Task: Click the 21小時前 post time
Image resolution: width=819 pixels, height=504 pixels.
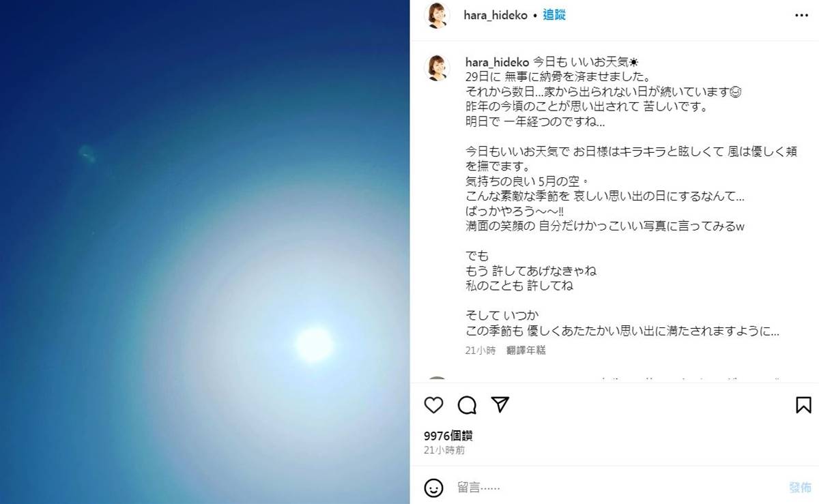Action: (444, 450)
